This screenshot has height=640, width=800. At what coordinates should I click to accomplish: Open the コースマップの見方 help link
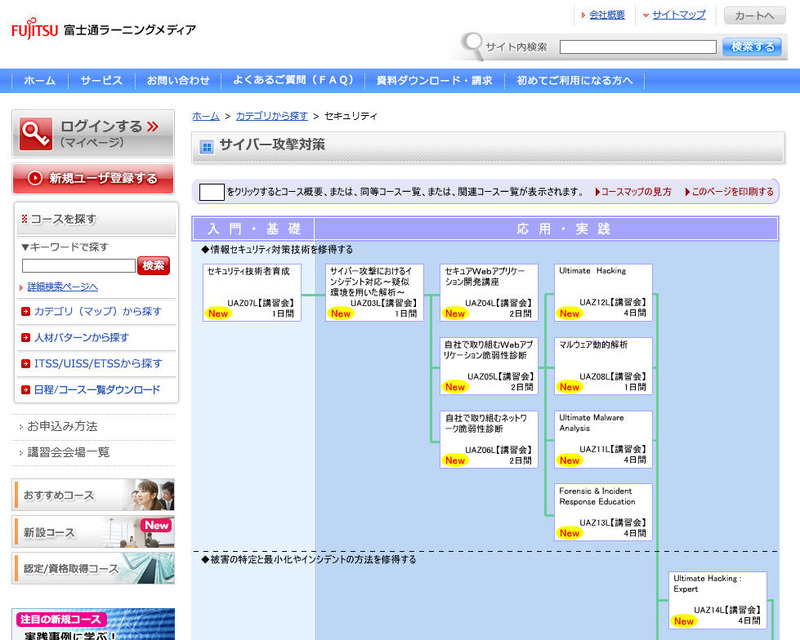(x=635, y=191)
